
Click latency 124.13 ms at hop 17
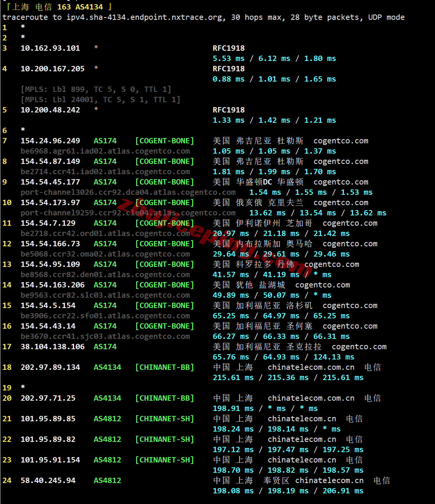point(334,357)
